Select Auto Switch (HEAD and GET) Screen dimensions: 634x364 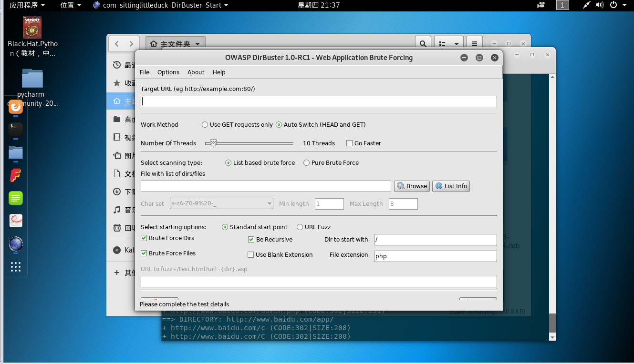point(321,125)
